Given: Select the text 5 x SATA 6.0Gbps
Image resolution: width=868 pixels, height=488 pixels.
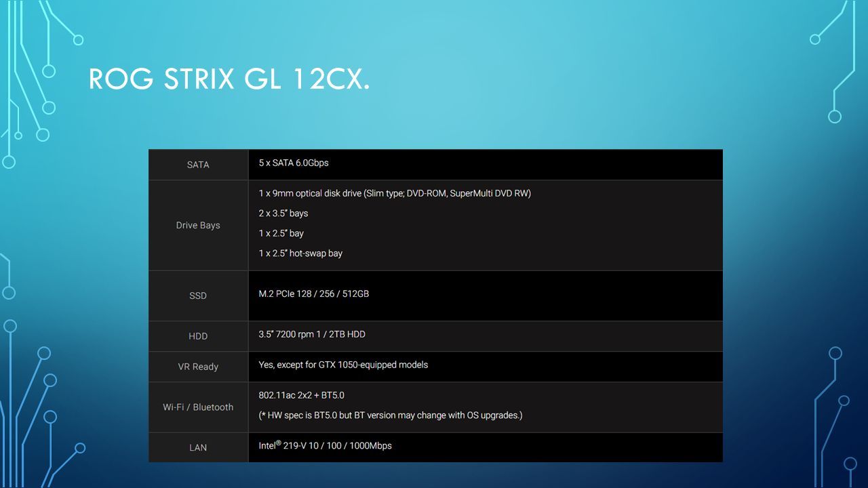Looking at the screenshot, I should click(x=294, y=163).
